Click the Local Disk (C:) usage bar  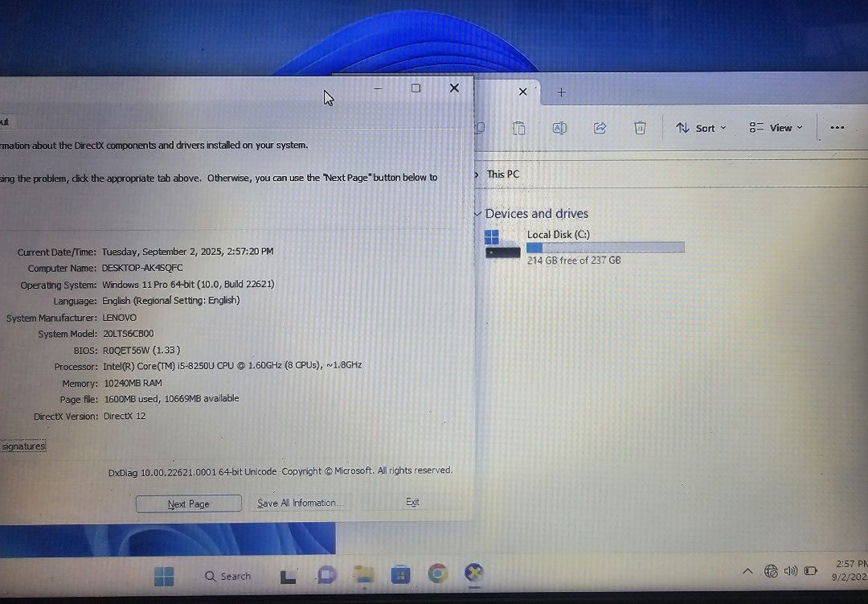click(x=605, y=248)
